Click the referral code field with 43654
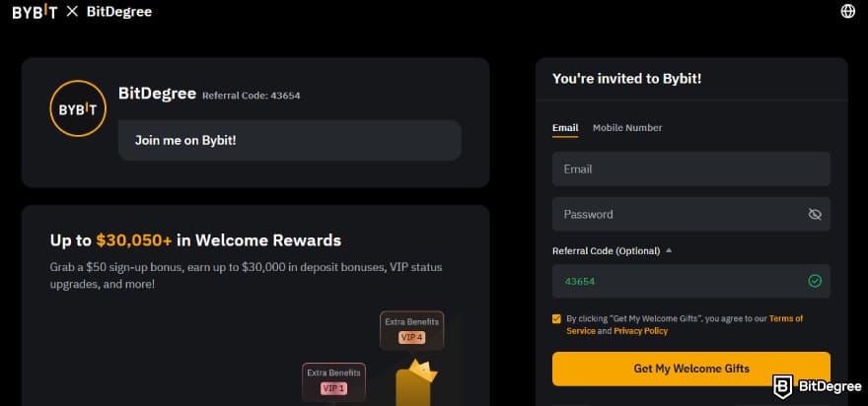 [690, 281]
